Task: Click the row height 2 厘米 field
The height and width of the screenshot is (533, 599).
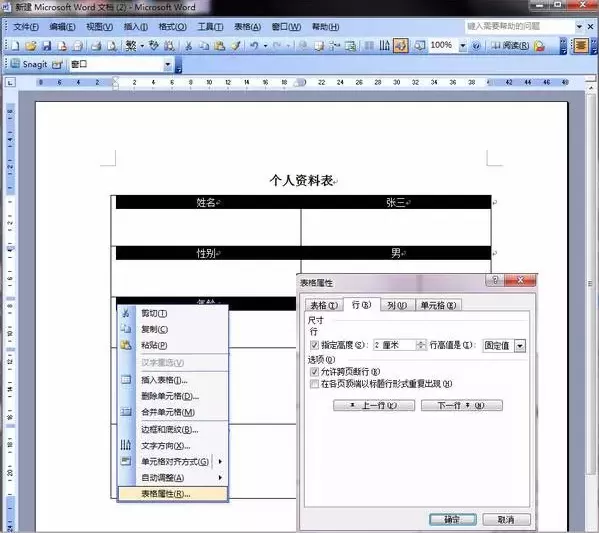Action: click(395, 345)
